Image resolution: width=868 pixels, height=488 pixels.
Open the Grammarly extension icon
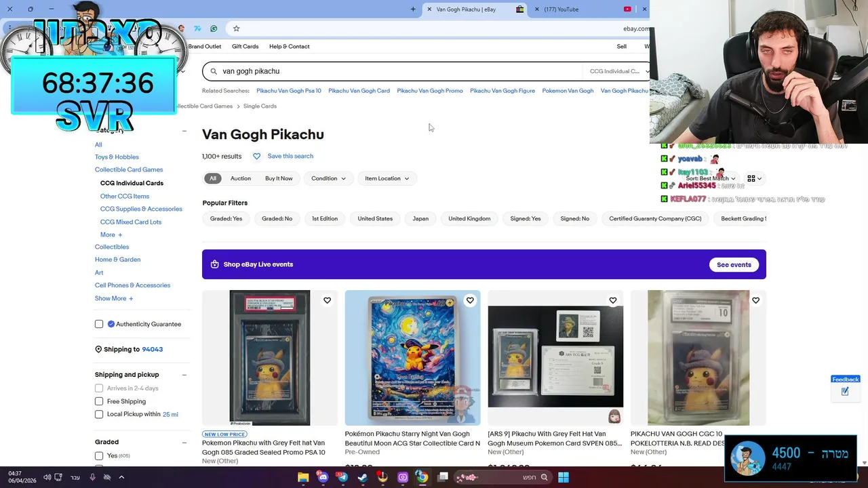click(x=214, y=28)
